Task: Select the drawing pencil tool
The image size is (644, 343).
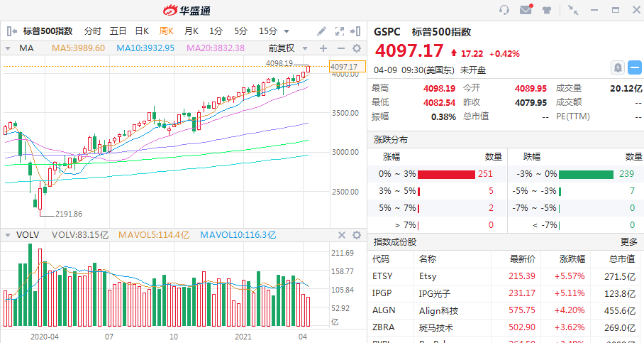Action: 321,31
